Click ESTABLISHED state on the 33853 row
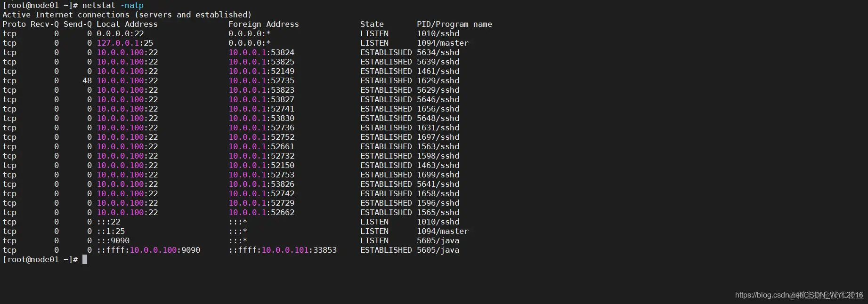The width and height of the screenshot is (868, 304). coord(386,250)
